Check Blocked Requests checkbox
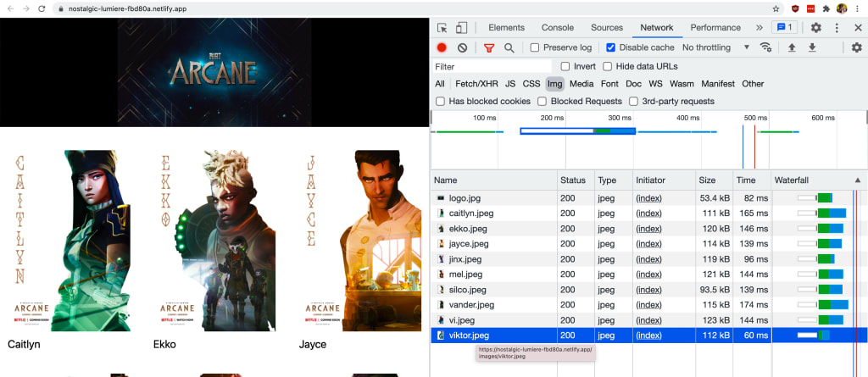Viewport: 868px width, 377px height. pyautogui.click(x=542, y=102)
